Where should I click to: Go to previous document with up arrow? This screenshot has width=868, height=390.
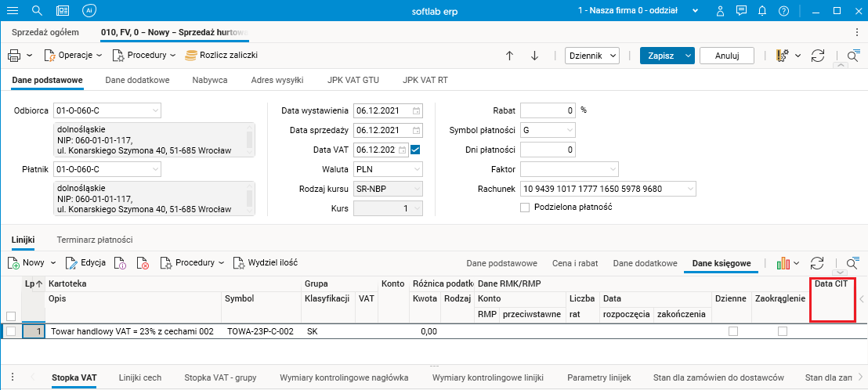[x=510, y=56]
